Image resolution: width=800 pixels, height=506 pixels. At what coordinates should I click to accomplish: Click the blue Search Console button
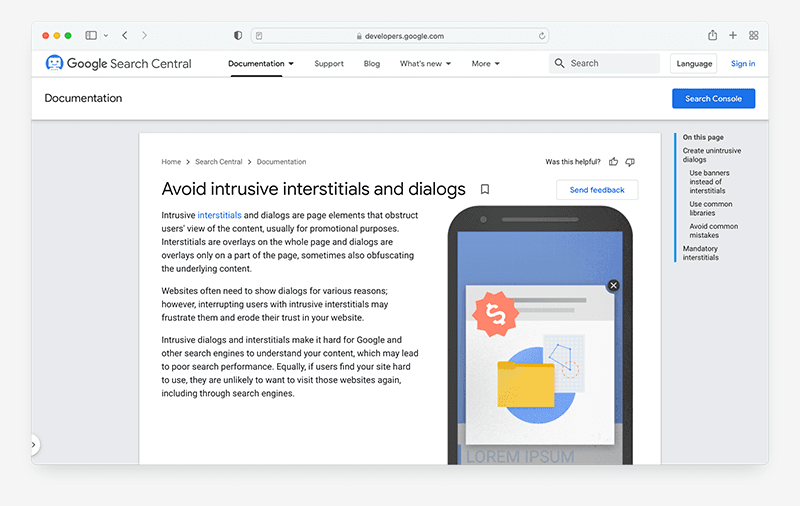coord(713,98)
